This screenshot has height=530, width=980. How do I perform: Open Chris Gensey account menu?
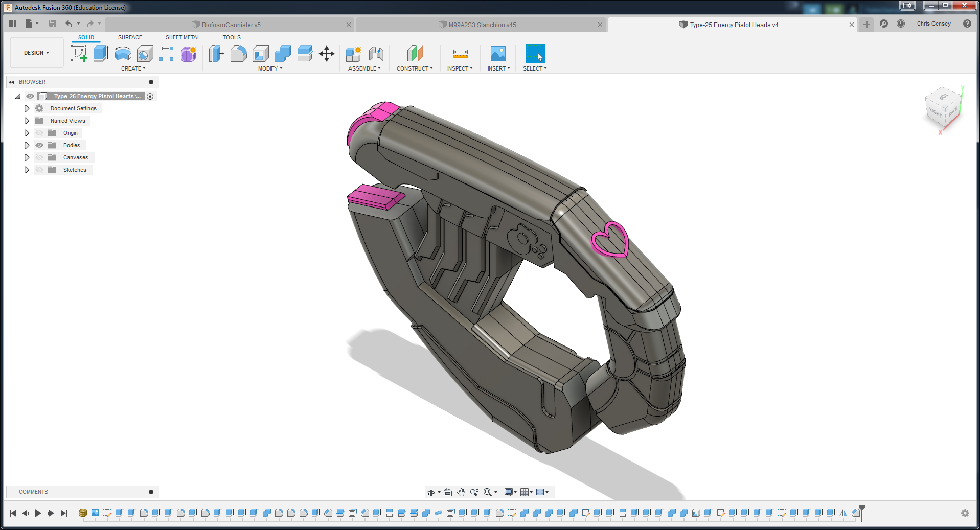coord(934,24)
